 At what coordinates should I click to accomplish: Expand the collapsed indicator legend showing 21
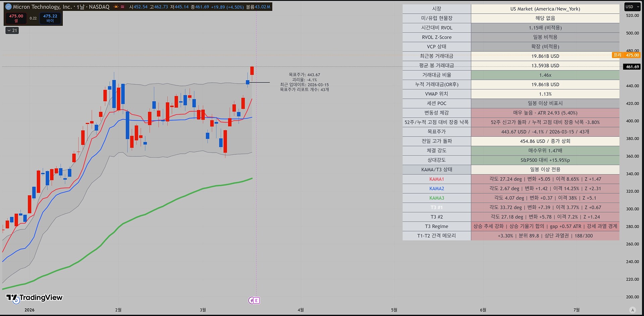12,30
